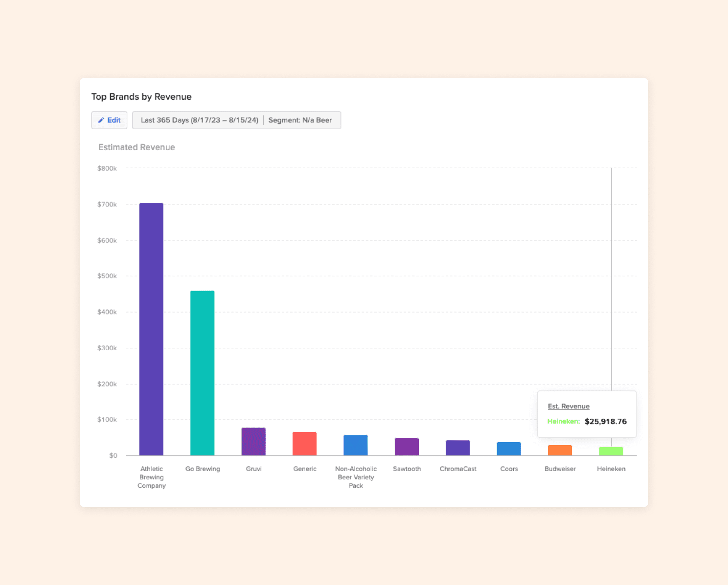Viewport: 728px width, 585px height.
Task: Select the Non-Alcoholic Beer Variety Pack bar
Action: pyautogui.click(x=356, y=445)
